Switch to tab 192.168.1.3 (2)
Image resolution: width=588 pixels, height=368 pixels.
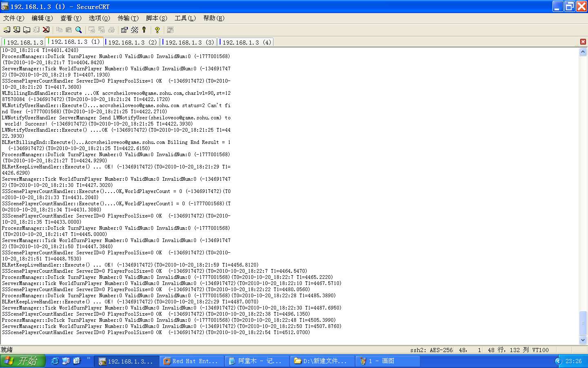coord(132,42)
